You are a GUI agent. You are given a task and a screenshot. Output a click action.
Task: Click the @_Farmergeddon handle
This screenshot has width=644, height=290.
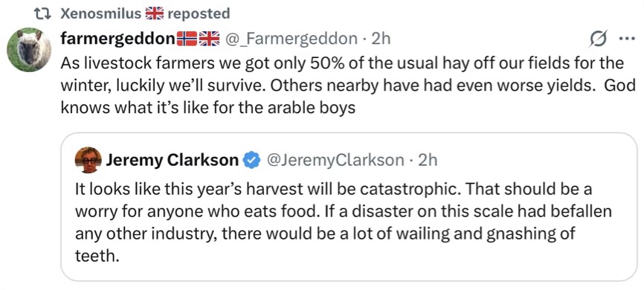(291, 39)
